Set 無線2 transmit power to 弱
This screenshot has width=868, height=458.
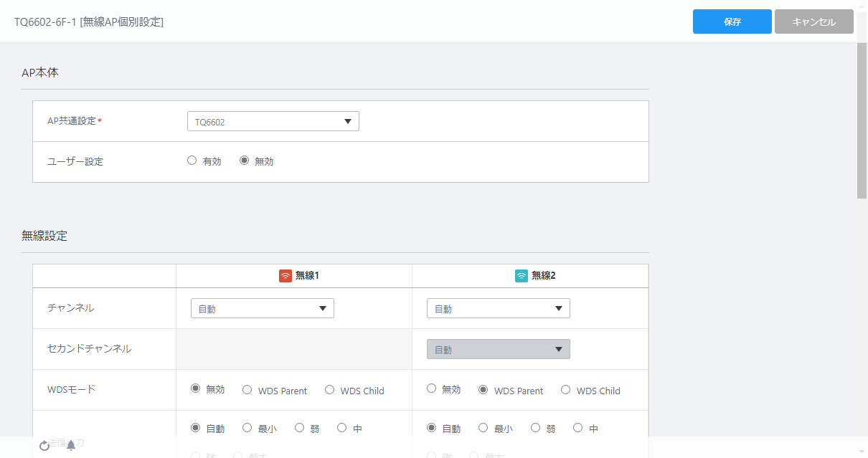point(535,428)
